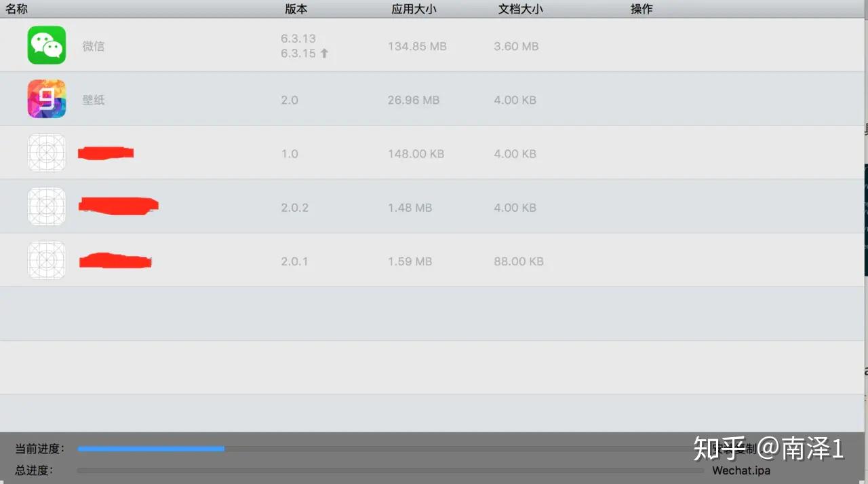Select the 壁纸 app name text
Image resolution: width=868 pixels, height=484 pixels.
click(94, 100)
